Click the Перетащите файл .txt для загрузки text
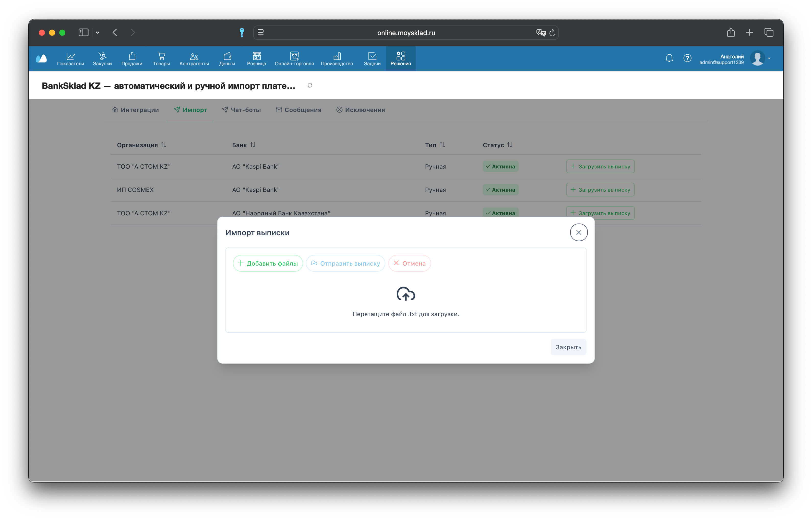 point(406,314)
